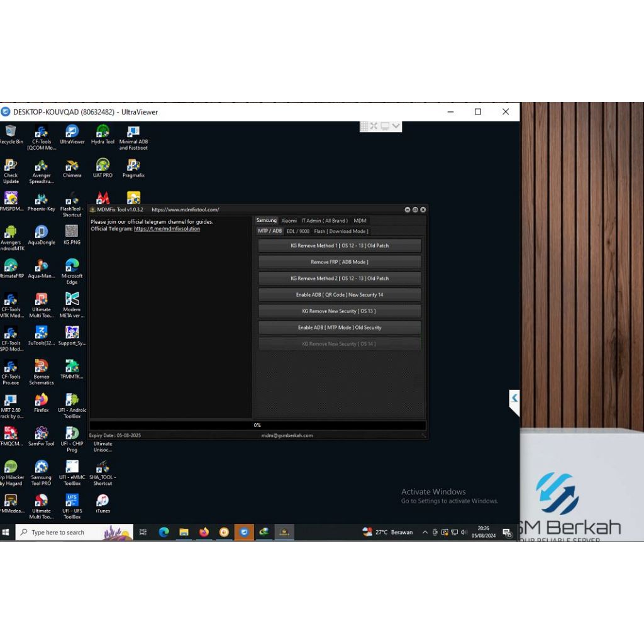Open the SHA_TOOL - Shortcut desktop icon
The width and height of the screenshot is (644, 644).
point(103,473)
